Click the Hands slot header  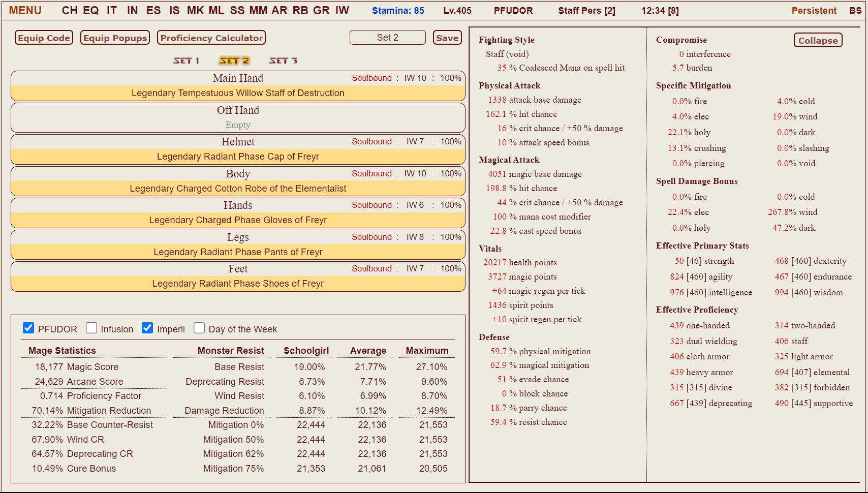click(238, 205)
